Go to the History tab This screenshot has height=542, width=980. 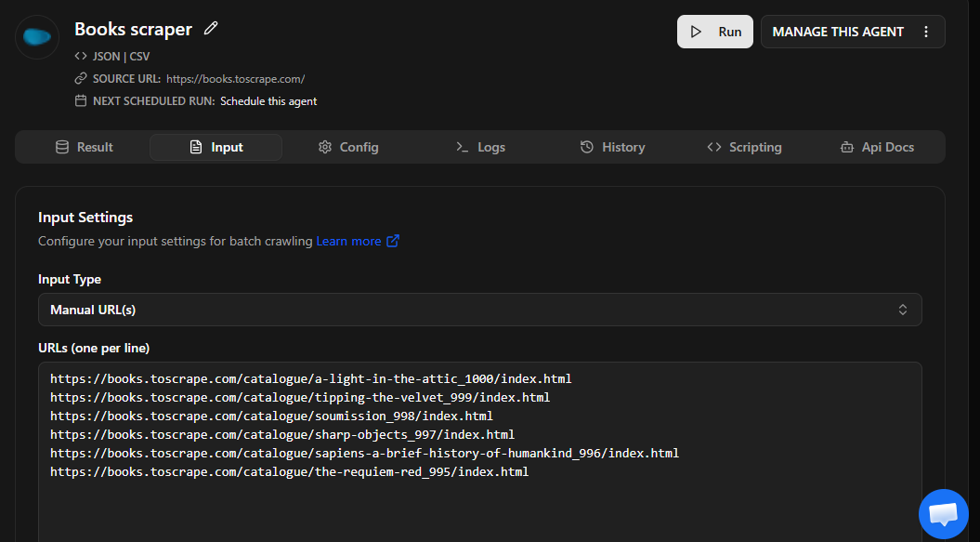(612, 147)
